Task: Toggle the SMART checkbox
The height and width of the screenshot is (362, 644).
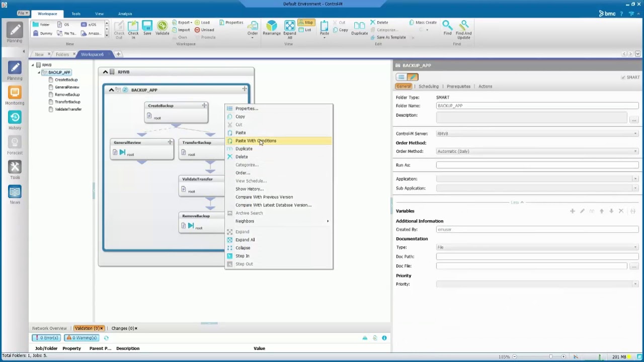Action: 623,77
